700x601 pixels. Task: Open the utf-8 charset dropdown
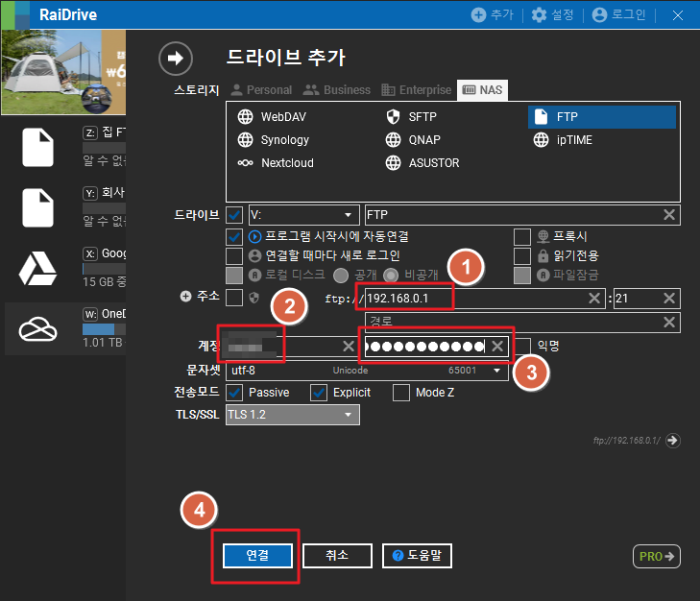pyautogui.click(x=367, y=371)
